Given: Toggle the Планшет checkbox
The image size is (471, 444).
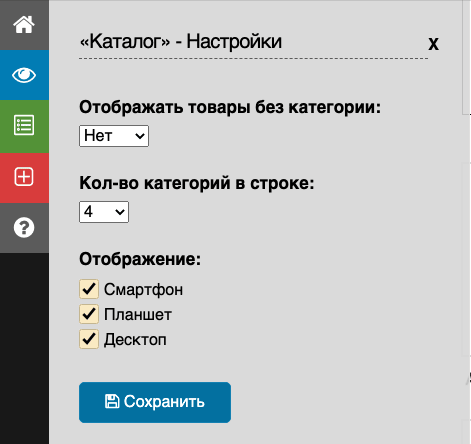Looking at the screenshot, I should (89, 314).
